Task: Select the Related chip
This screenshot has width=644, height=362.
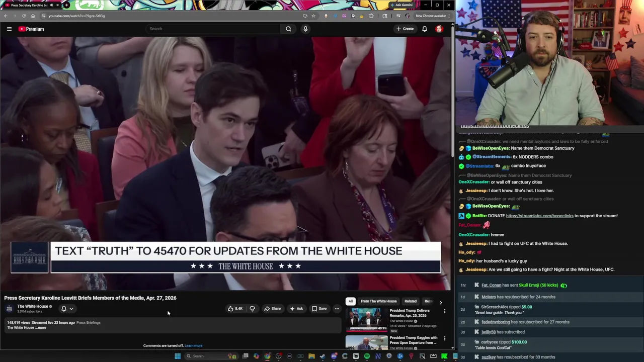Action: coord(411,301)
